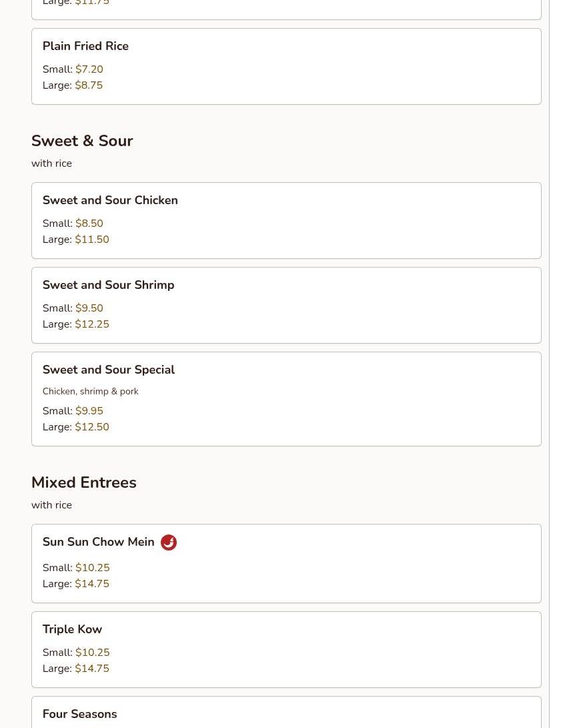This screenshot has height=728, width=563.
Task: Select Sweet and Sour Special large $12.50
Action: (91, 427)
